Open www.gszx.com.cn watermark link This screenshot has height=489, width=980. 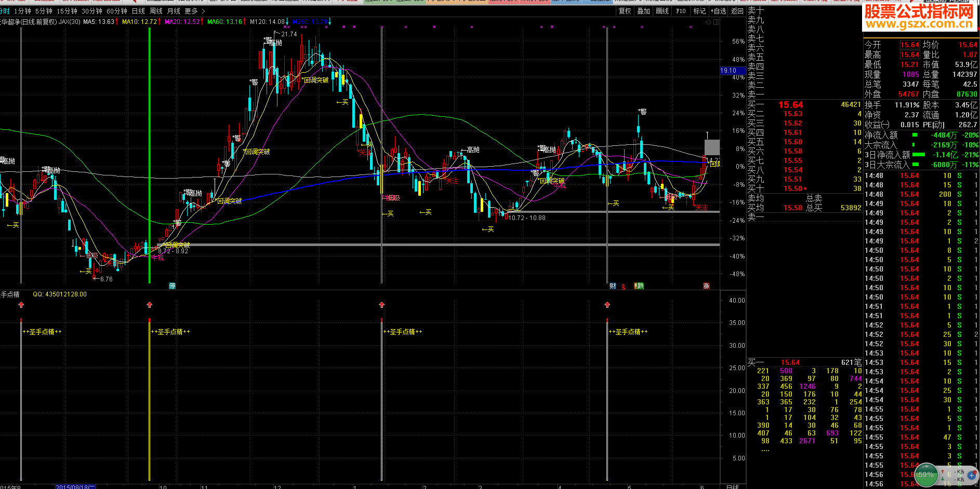tap(919, 24)
